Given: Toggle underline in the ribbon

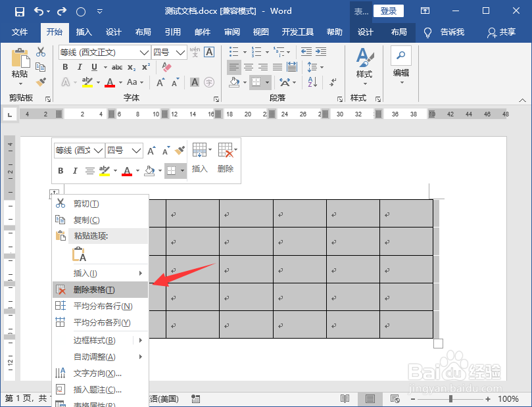Looking at the screenshot, I should click(94, 67).
